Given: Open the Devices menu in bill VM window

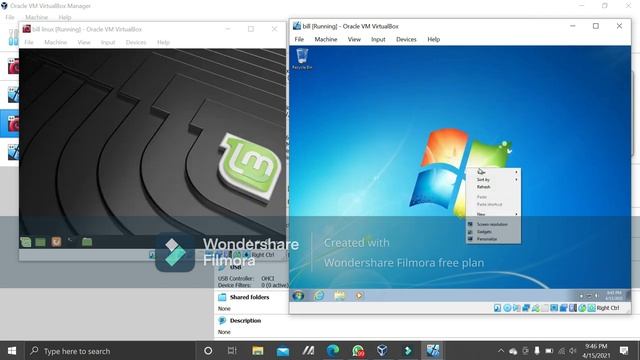Looking at the screenshot, I should [406, 39].
